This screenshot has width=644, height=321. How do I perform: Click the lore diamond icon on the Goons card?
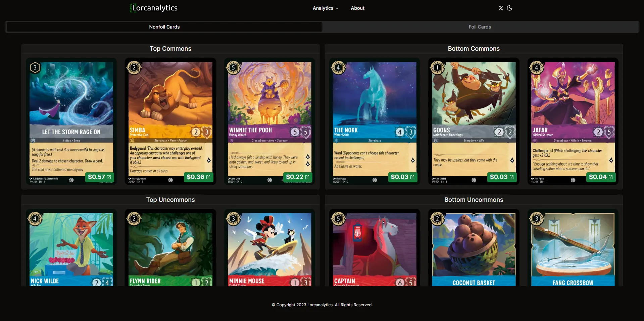pos(512,160)
